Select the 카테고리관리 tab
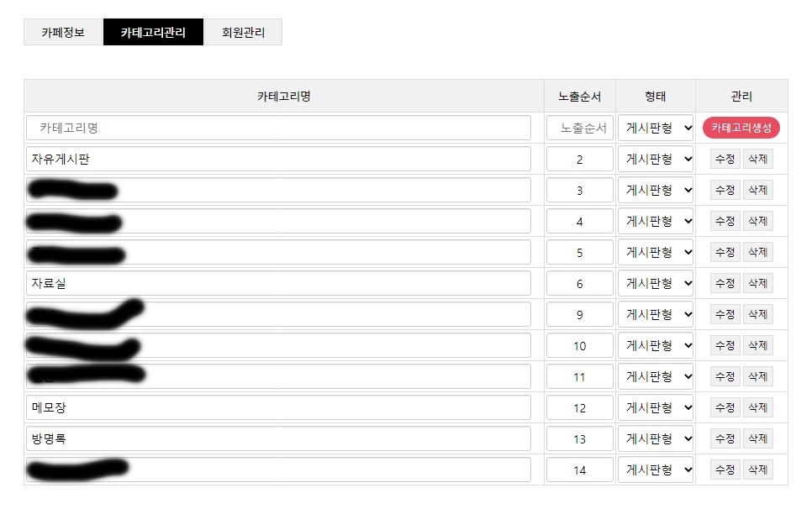Screen dimensions: 812x509 pos(153,33)
